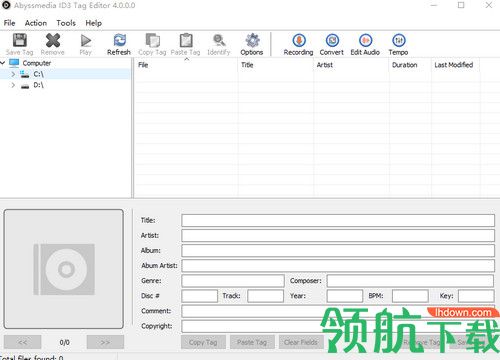The height and width of the screenshot is (360, 500).
Task: Click the BPM input field
Action: [410, 296]
